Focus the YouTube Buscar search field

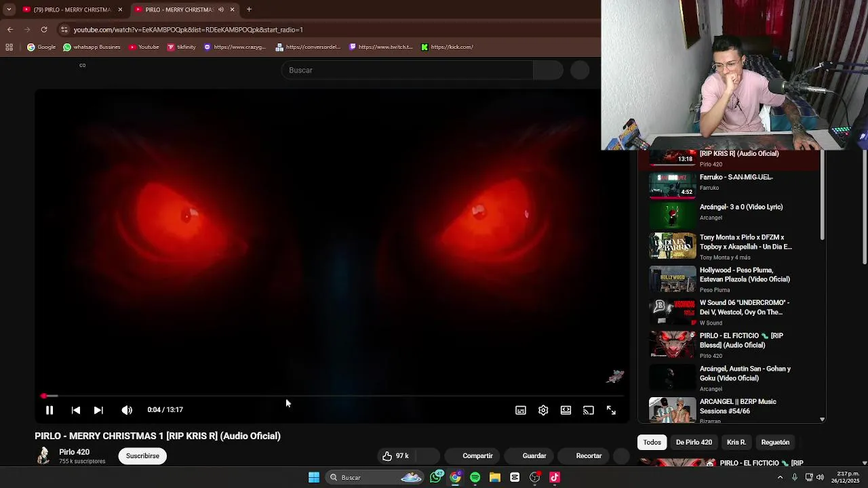tap(407, 70)
